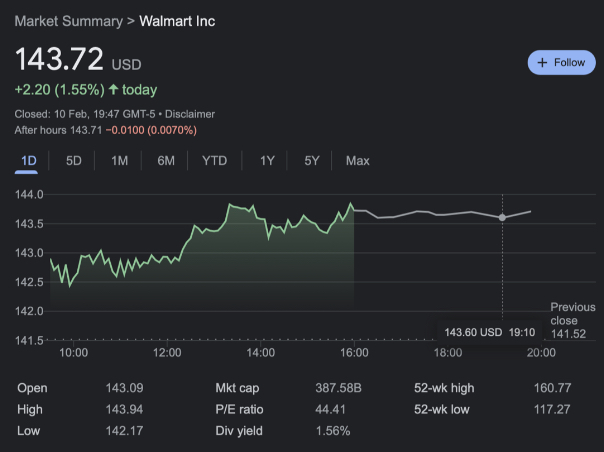This screenshot has width=604, height=452.
Task: Click the 16:00 axis label
Action: click(x=354, y=353)
